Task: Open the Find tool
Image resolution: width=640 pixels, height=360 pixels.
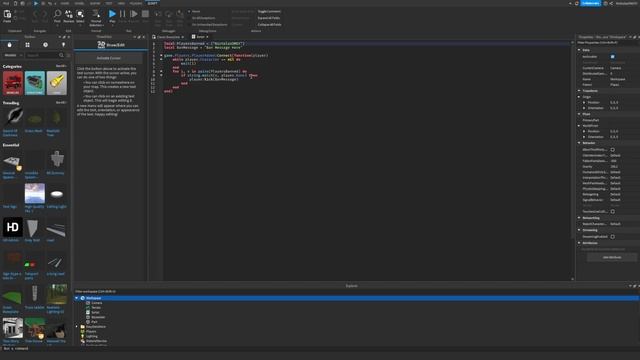Action: (x=57, y=16)
